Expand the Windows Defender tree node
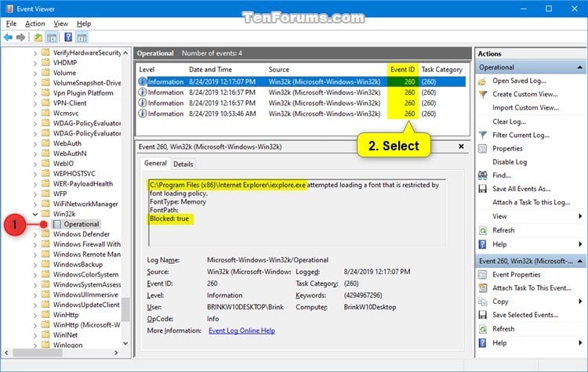The image size is (588, 372). (x=34, y=234)
